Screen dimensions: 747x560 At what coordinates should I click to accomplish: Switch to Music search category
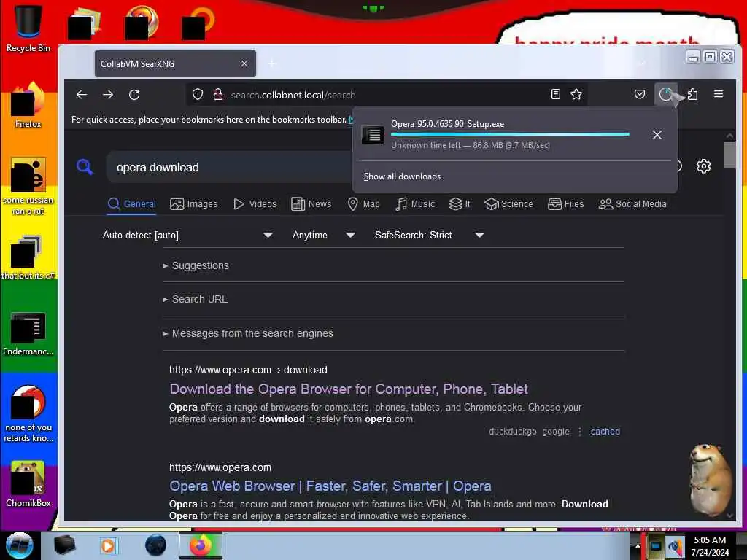pos(415,204)
